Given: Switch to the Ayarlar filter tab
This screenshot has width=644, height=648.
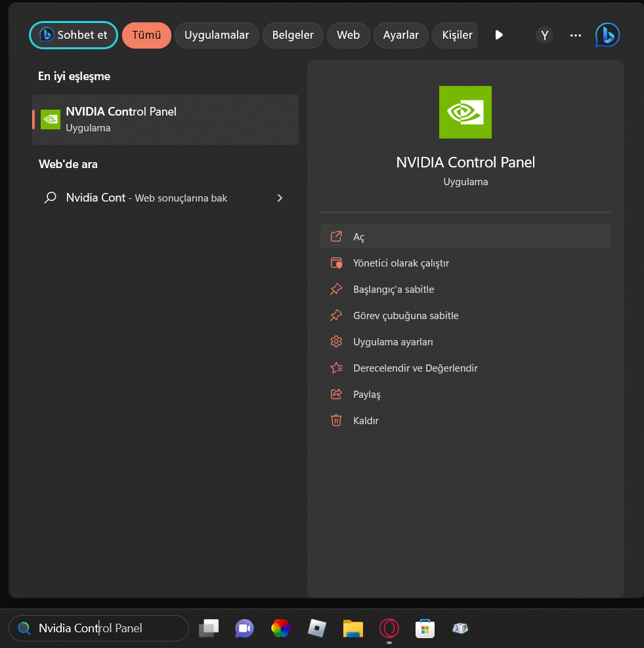Looking at the screenshot, I should 400,35.
